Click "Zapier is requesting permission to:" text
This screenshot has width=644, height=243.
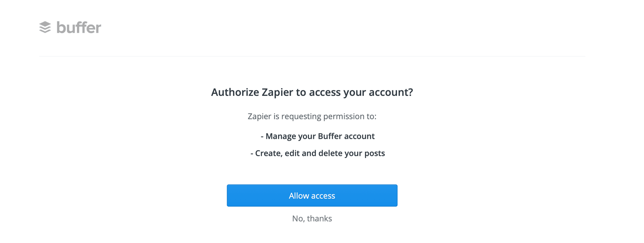312,116
